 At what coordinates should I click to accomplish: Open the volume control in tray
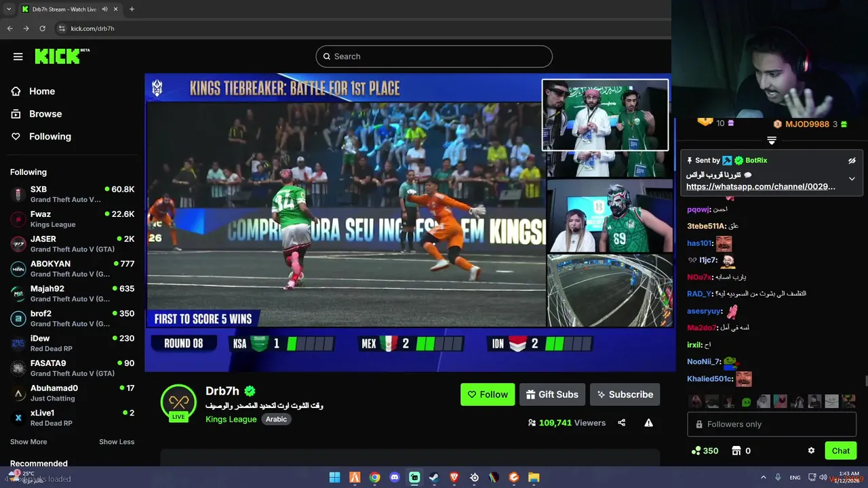pyautogui.click(x=823, y=477)
